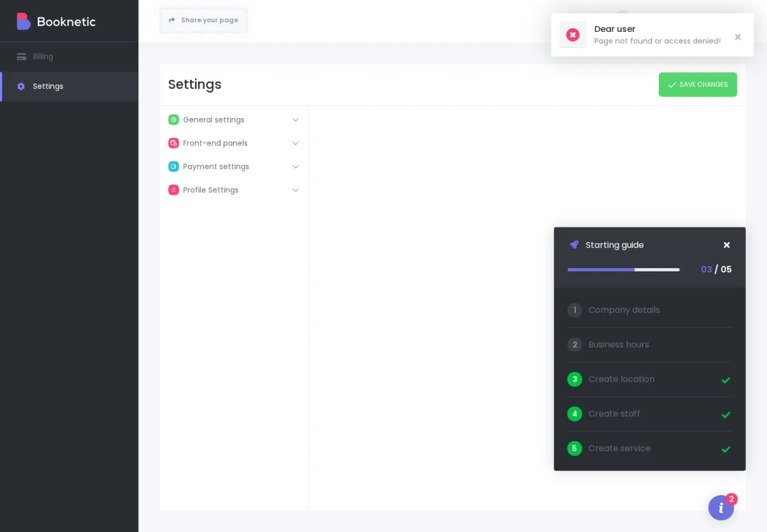Image resolution: width=767 pixels, height=532 pixels.
Task: Click the green checkmark beside Create service
Action: (x=726, y=449)
